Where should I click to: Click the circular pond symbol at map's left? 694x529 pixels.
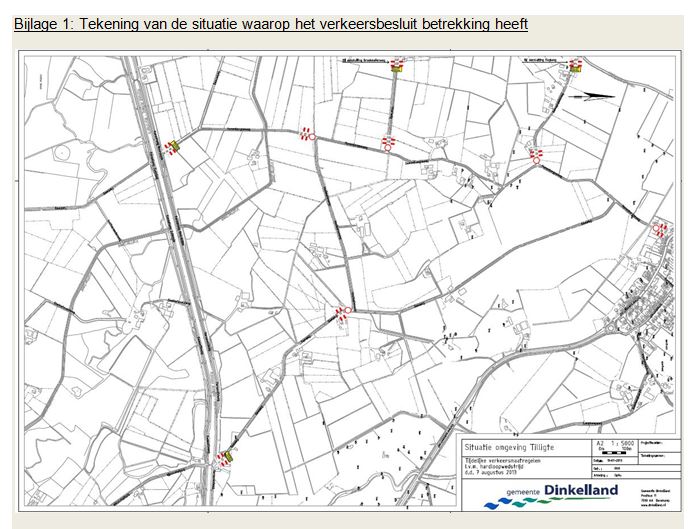[64, 155]
